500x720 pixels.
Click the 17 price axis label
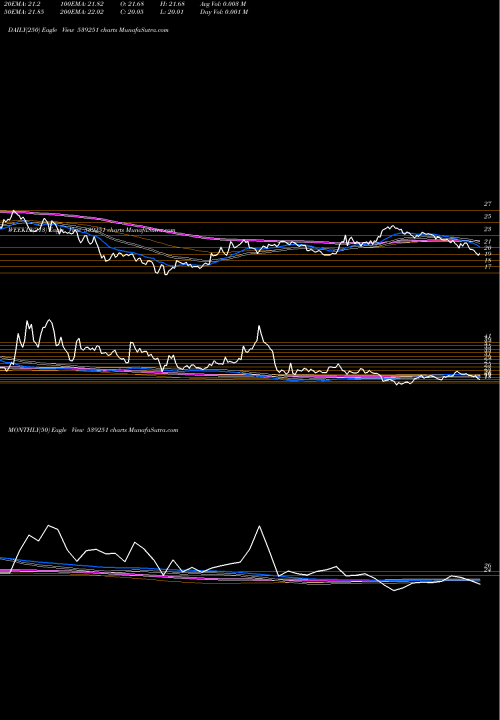click(x=488, y=266)
